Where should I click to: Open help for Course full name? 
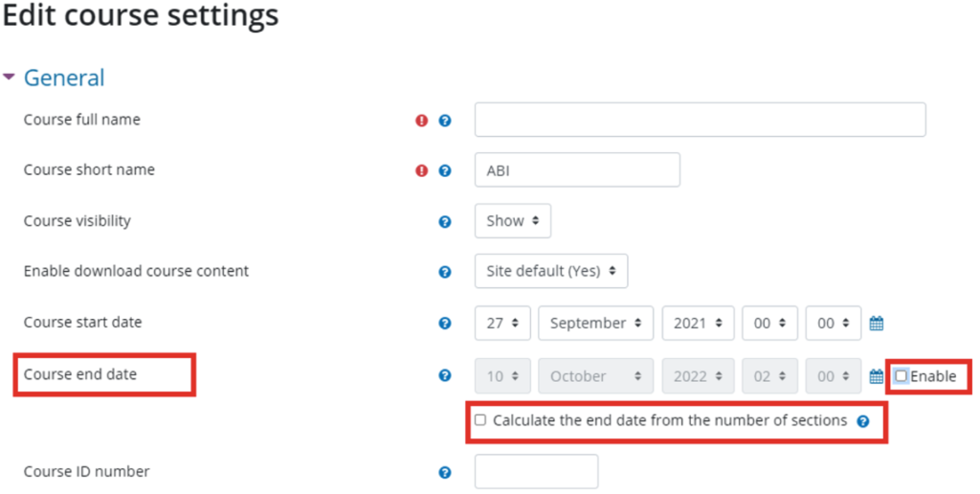(x=444, y=121)
